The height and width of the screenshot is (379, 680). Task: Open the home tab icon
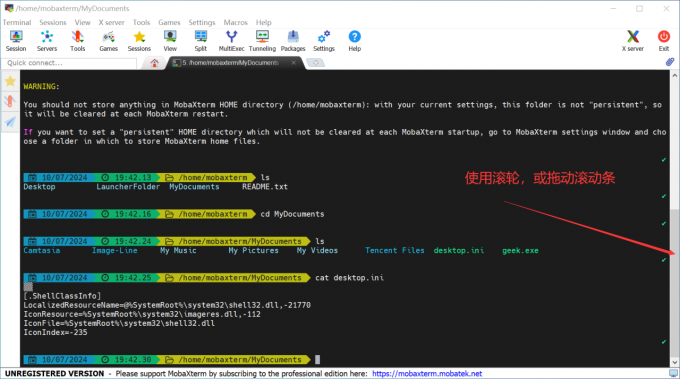[154, 63]
